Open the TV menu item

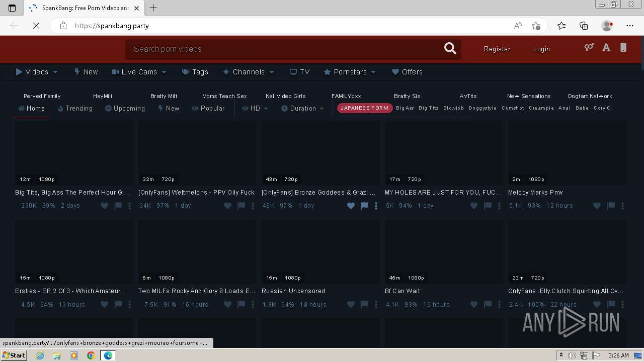[299, 72]
